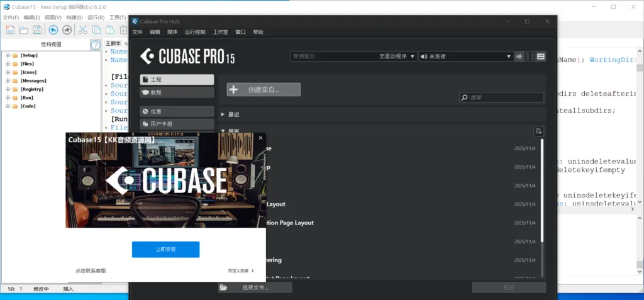
Task: Open 运行控制 menu in Cubase Pro Hub
Action: [x=195, y=32]
